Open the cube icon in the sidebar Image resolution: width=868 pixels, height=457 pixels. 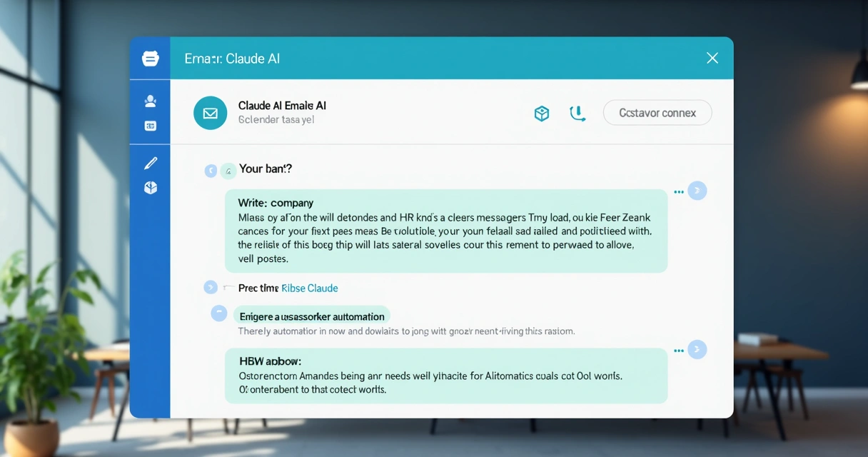pyautogui.click(x=151, y=188)
